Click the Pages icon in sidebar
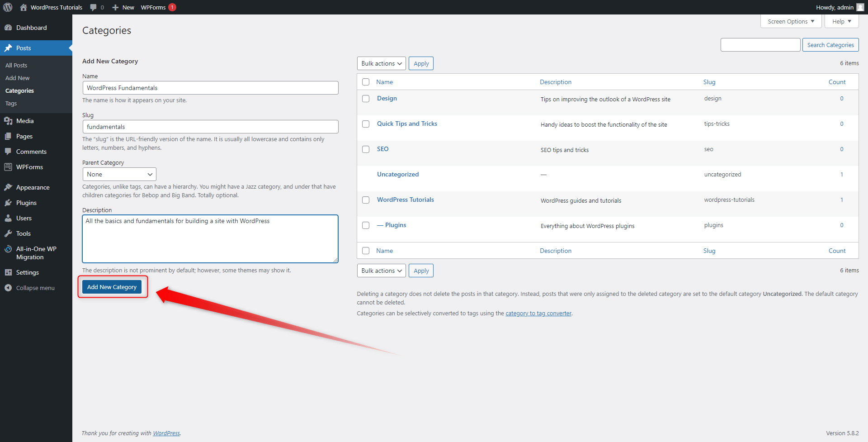 tap(8, 136)
